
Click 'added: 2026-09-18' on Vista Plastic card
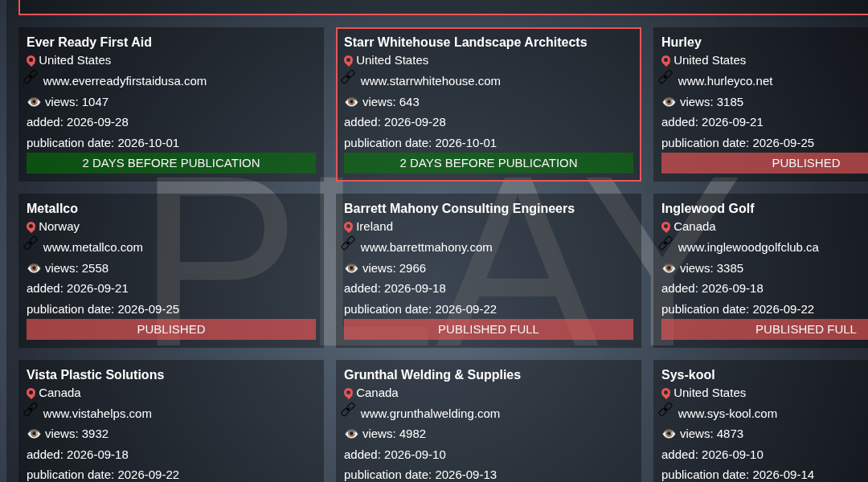[x=77, y=455]
